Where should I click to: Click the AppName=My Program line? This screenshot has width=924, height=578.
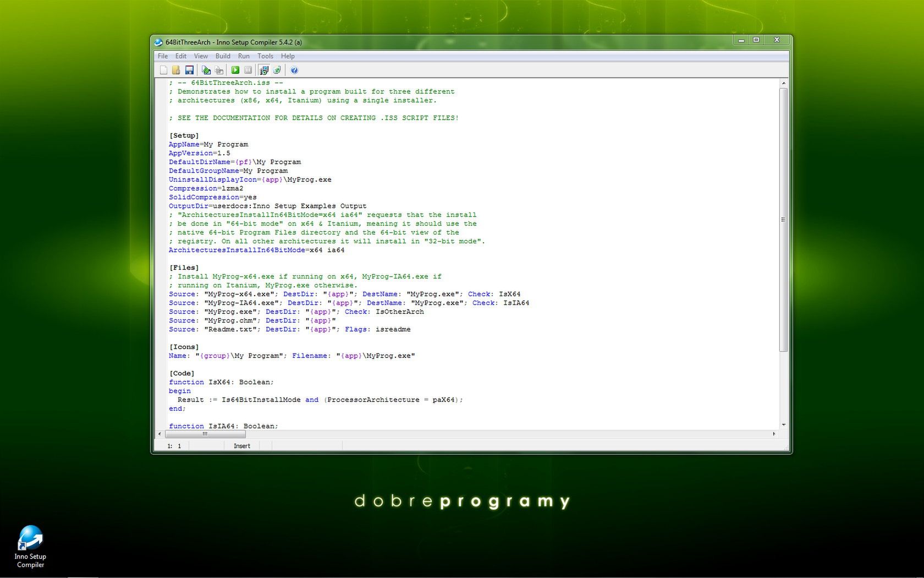208,144
